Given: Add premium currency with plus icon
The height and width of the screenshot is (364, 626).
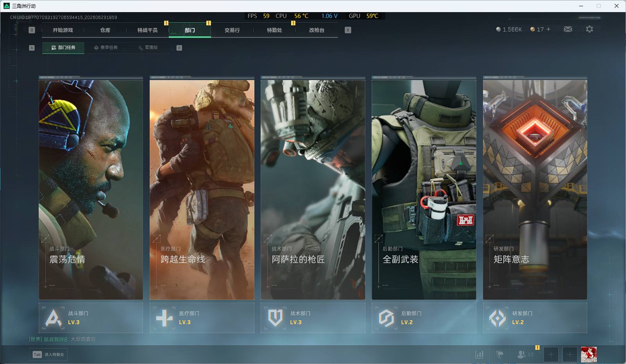Looking at the screenshot, I should click(548, 29).
